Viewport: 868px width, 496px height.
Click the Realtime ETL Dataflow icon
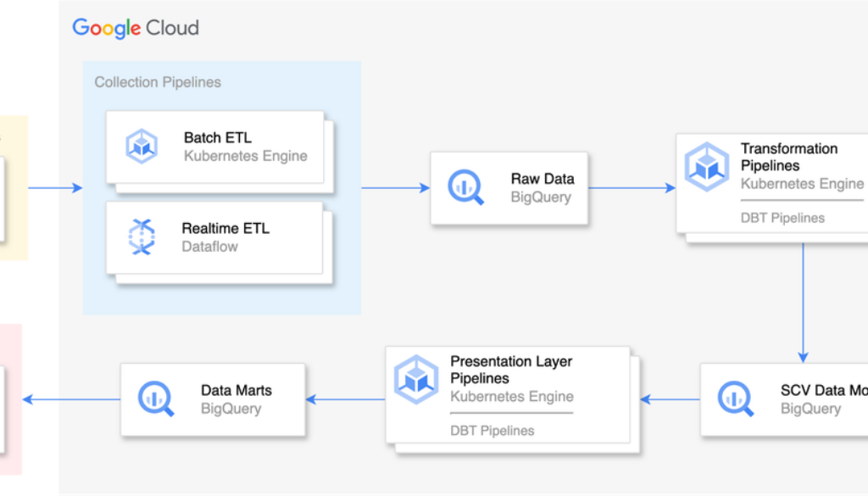[142, 237]
